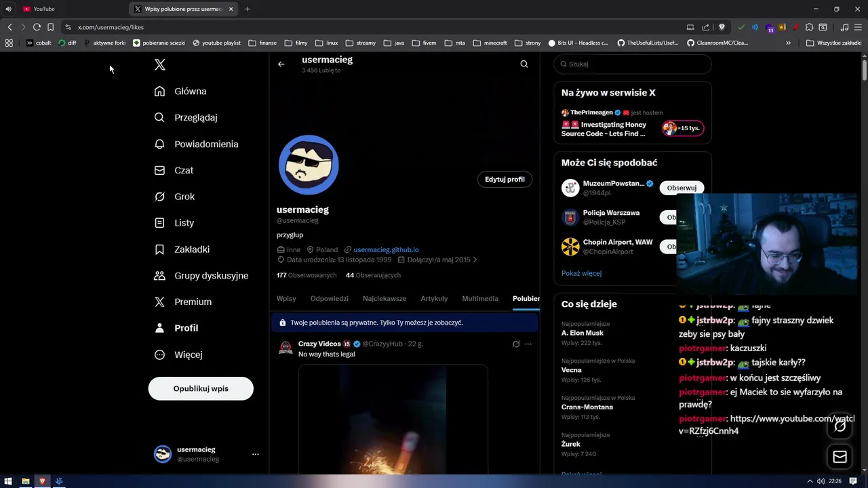Open Główna in the X sidebar
The height and width of the screenshot is (488, 868).
180,91
